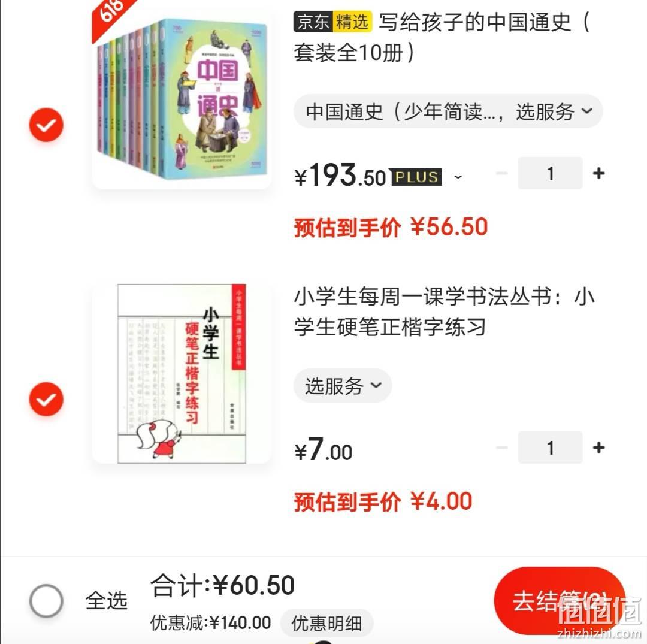
Task: Open the 小学生硬笔正楷字练习 product thumbnail
Action: coord(182,373)
